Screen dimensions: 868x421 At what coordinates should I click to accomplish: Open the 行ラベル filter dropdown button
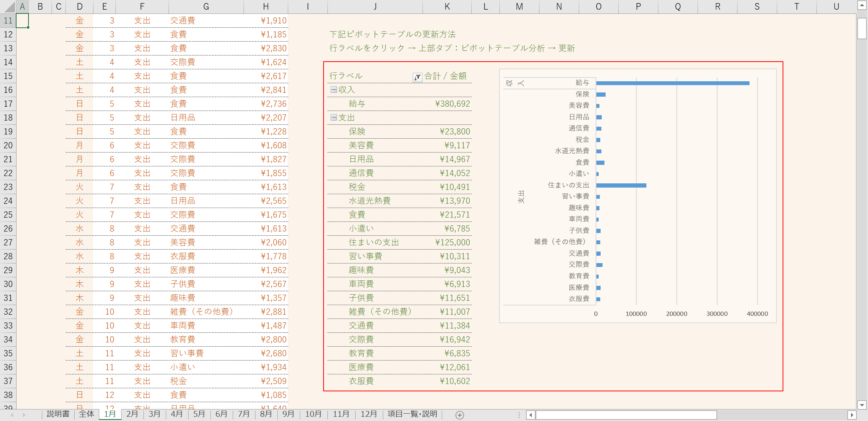point(417,77)
